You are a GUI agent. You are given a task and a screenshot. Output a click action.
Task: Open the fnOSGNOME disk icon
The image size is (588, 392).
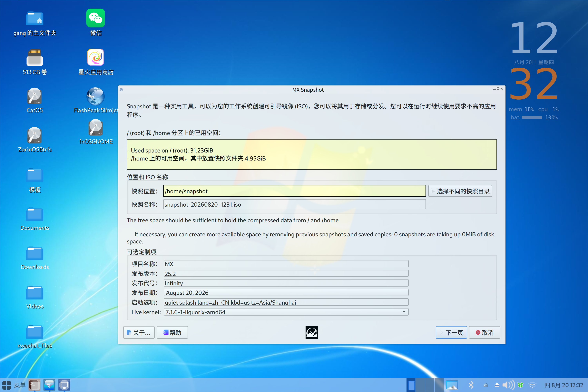(95, 128)
